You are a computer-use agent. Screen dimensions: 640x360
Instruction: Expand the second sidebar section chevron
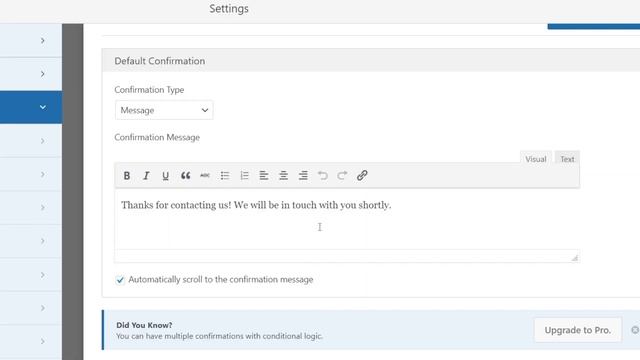[42, 74]
